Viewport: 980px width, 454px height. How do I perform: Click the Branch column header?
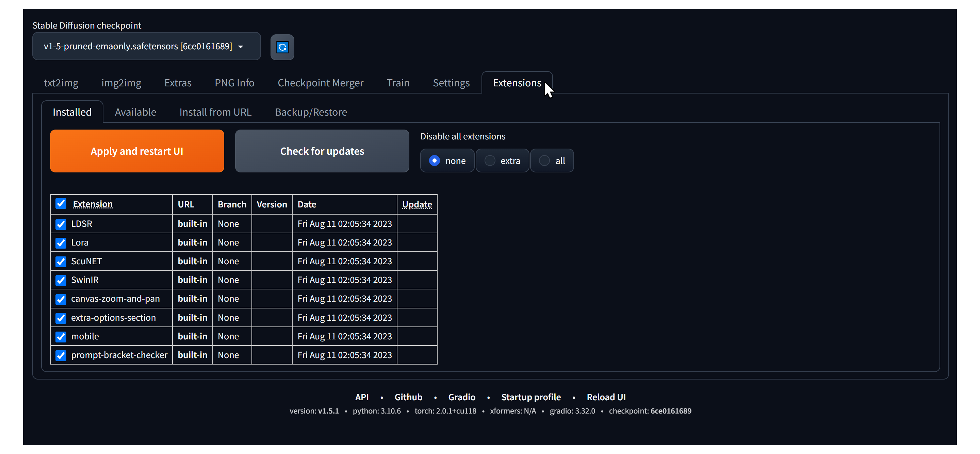[x=232, y=204]
